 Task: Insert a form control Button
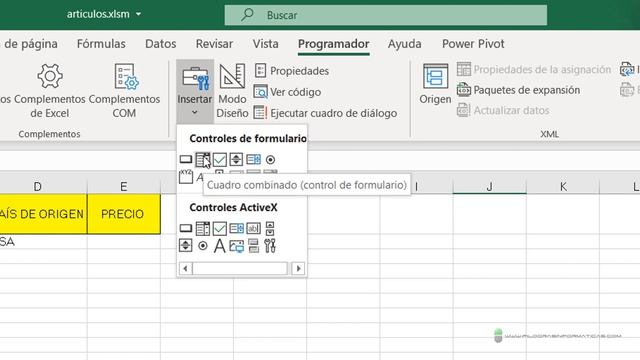coord(186,160)
